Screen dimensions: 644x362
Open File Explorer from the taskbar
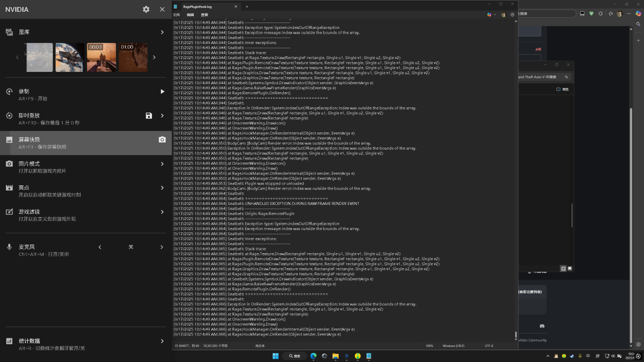335,356
